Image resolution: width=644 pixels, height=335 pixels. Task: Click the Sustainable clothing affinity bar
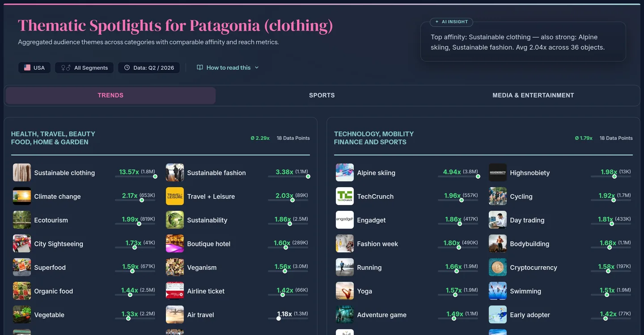pos(135,176)
